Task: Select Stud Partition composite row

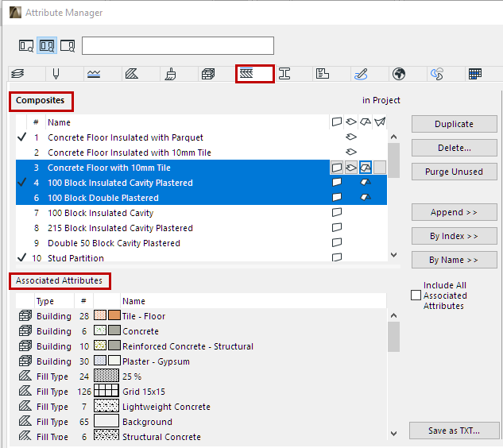Action: pyautogui.click(x=202, y=257)
